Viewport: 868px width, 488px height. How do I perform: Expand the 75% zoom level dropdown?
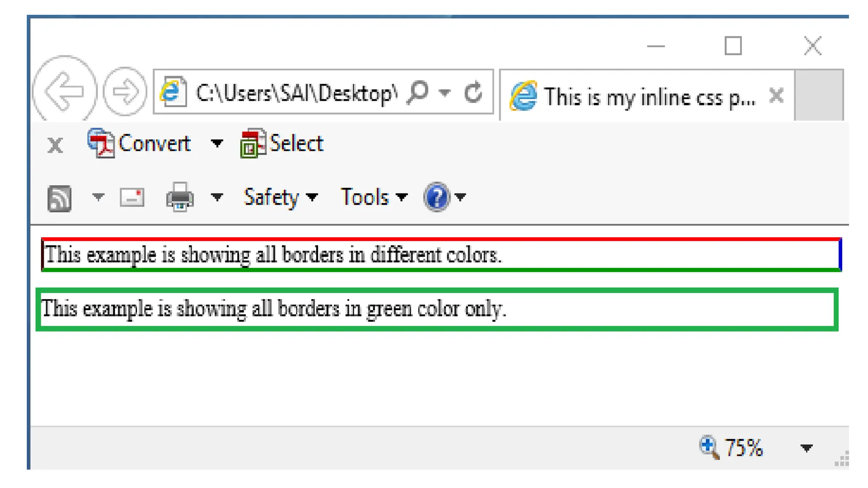[x=806, y=448]
